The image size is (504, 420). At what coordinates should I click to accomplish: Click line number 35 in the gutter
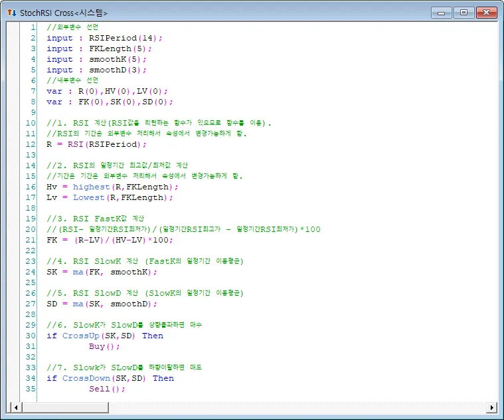tap(31, 389)
